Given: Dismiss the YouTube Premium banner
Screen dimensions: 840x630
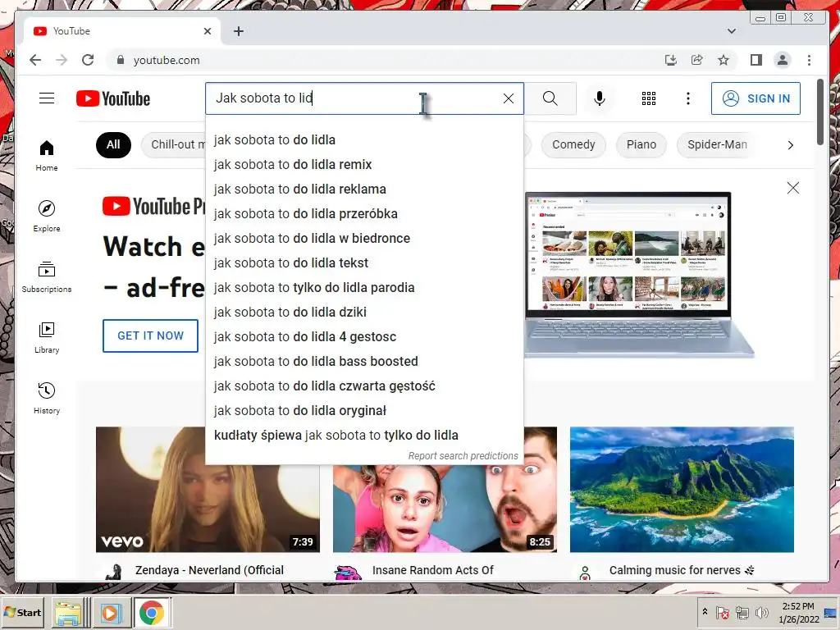Looking at the screenshot, I should pyautogui.click(x=793, y=188).
